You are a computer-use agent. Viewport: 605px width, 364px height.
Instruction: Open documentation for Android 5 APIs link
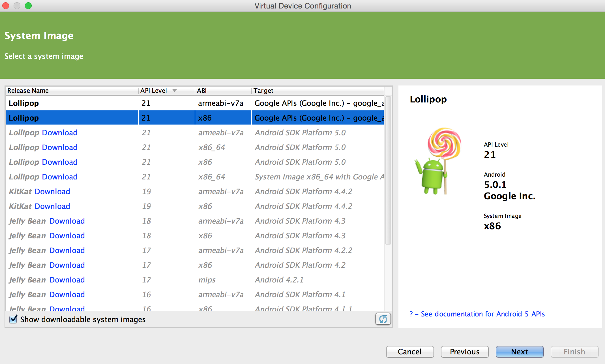tap(477, 314)
